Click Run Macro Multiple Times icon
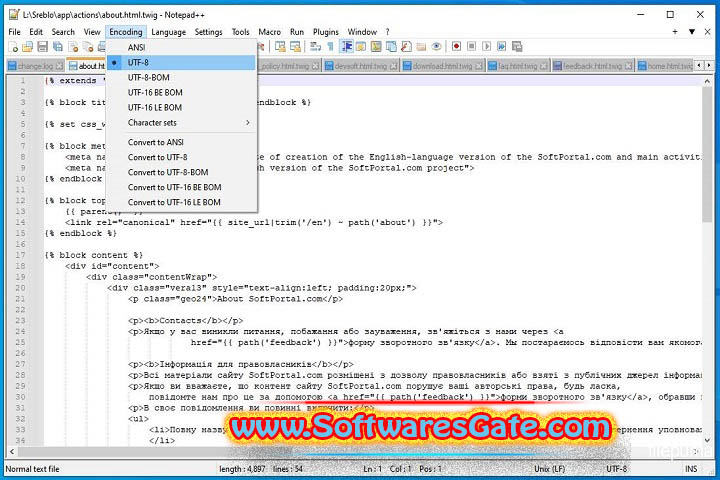This screenshot has height=480, width=720. (x=502, y=46)
